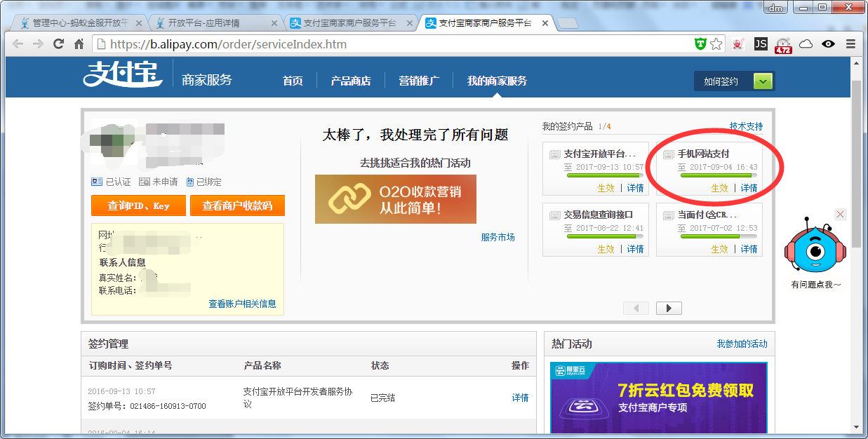
Task: Open 详情 for 支付宝开放平台 product card
Action: point(635,188)
